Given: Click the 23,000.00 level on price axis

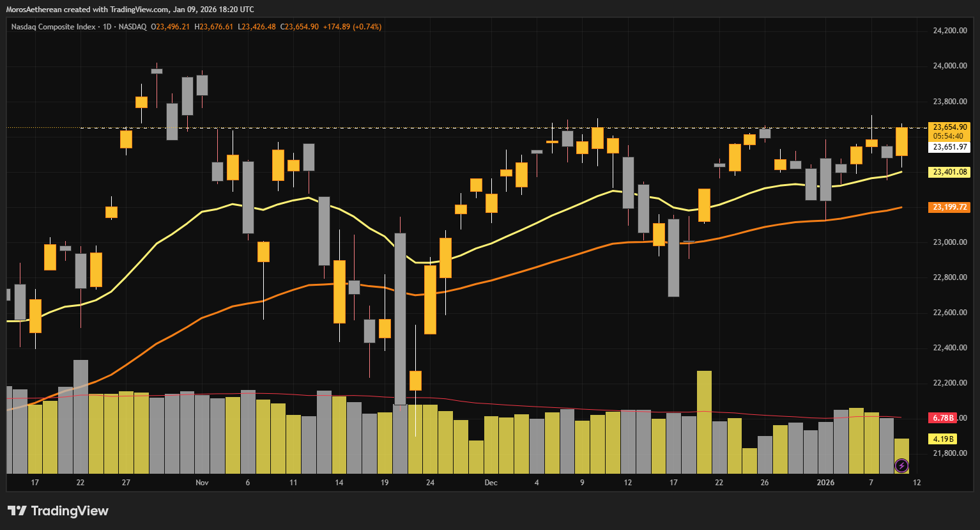Looking at the screenshot, I should [949, 242].
